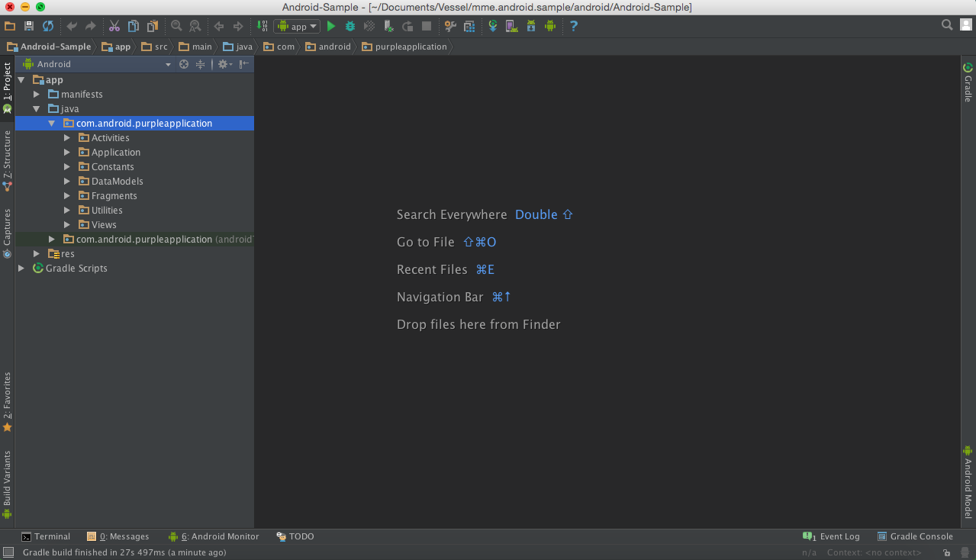Click the Copy icon in toolbar
The width and height of the screenshot is (976, 560).
pos(134,26)
